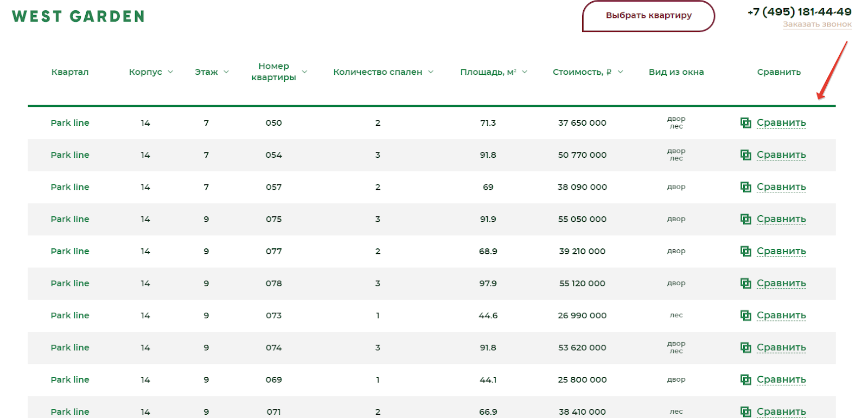868x418 pixels.
Task: Click area value 68.9
Action: 488,251
